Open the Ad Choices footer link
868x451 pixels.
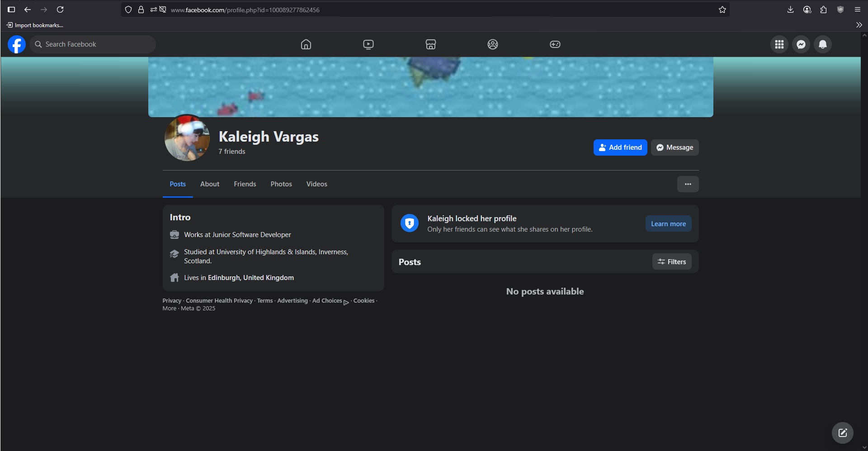330,301
